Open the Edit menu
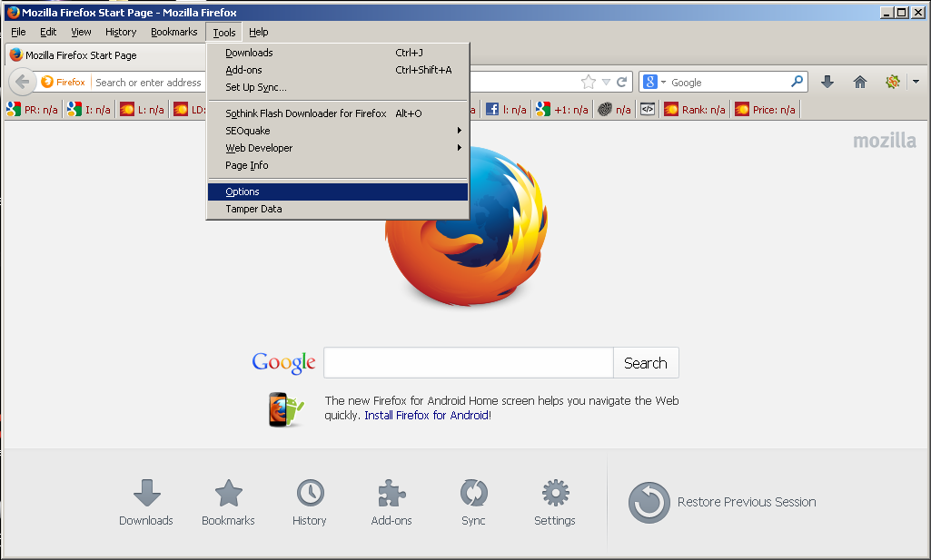The width and height of the screenshot is (931, 560). (x=48, y=32)
